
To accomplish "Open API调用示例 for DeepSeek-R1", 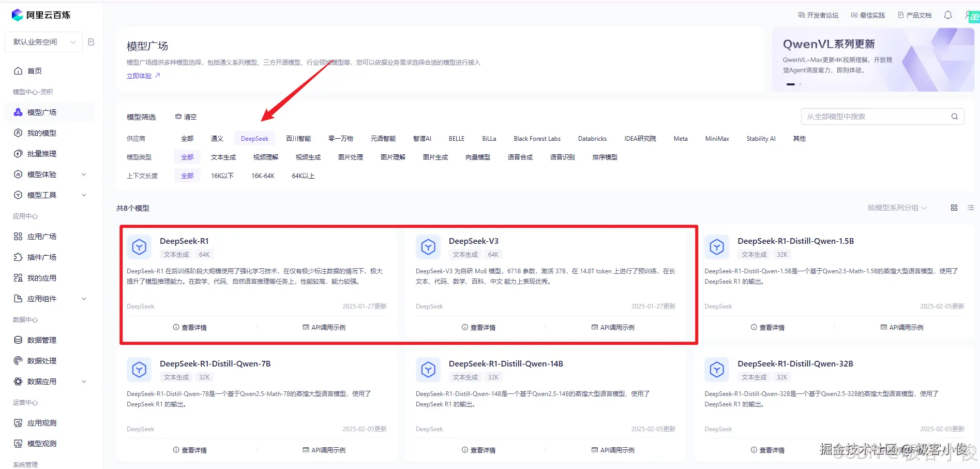I will pos(324,327).
